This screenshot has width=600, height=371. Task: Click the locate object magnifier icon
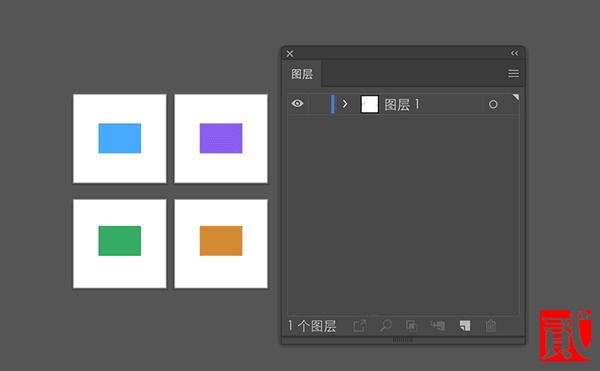click(x=386, y=326)
